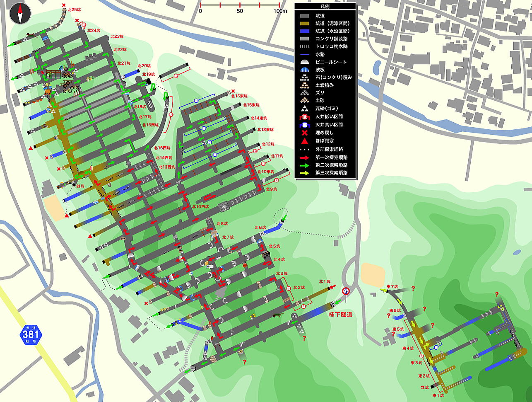Click the brown 坑道（泥濘区間） legend swatch
532x402 pixels.
[304, 23]
